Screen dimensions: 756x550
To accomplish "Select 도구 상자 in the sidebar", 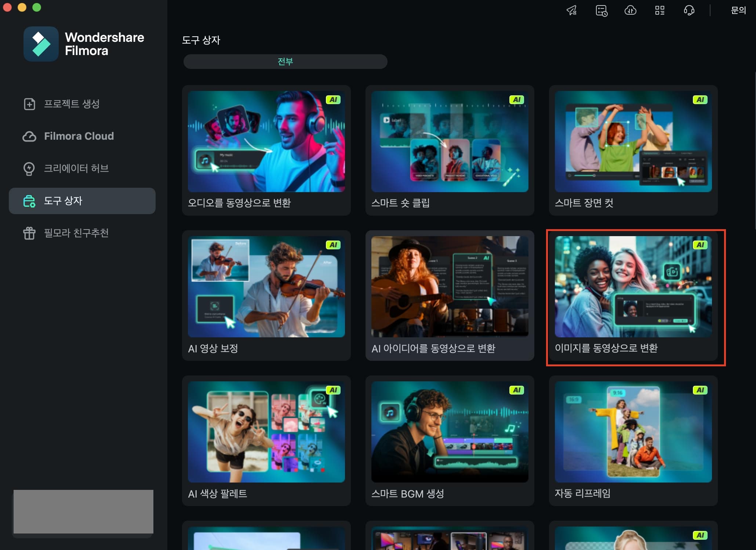I will [x=82, y=201].
